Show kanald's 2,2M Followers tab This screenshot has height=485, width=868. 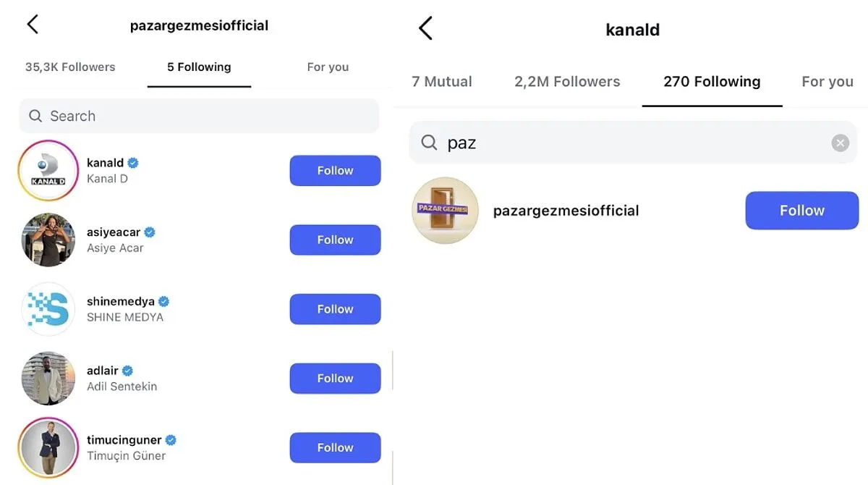pyautogui.click(x=567, y=82)
